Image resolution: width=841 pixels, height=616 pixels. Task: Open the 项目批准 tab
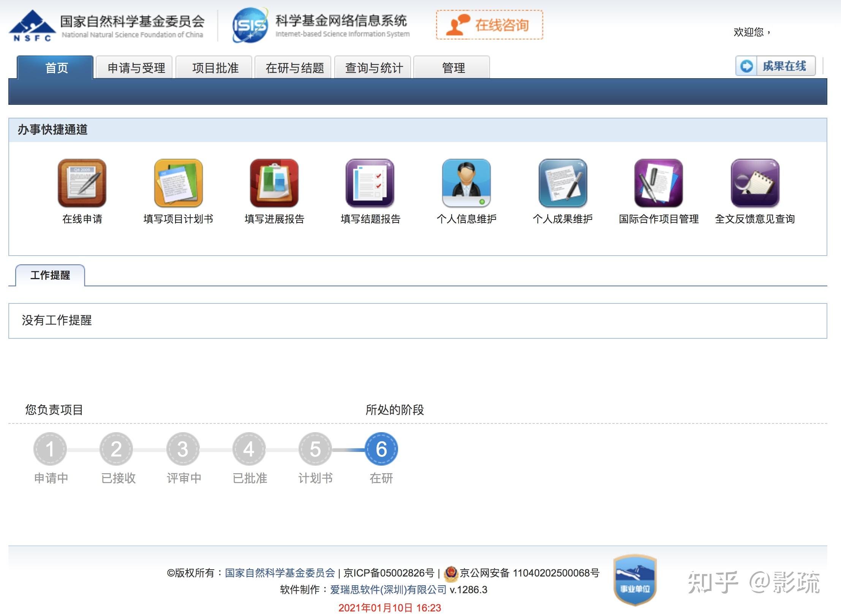point(214,68)
